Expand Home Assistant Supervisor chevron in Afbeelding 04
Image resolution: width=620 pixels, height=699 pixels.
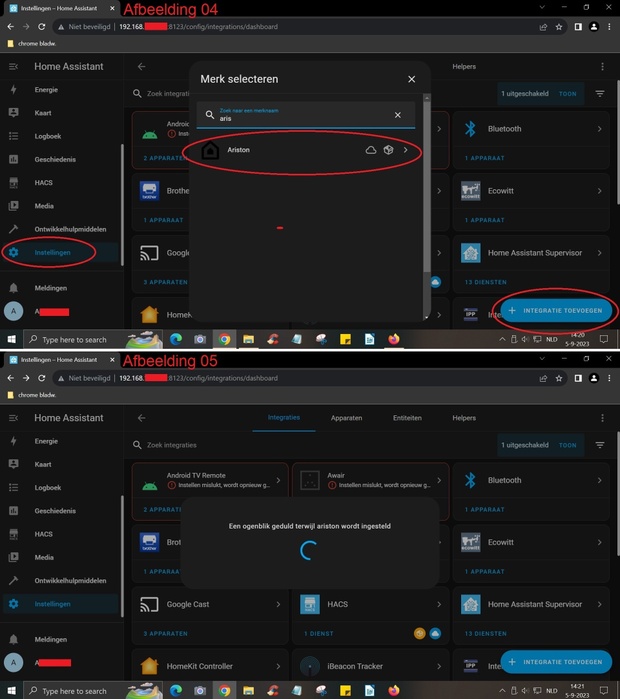point(599,253)
